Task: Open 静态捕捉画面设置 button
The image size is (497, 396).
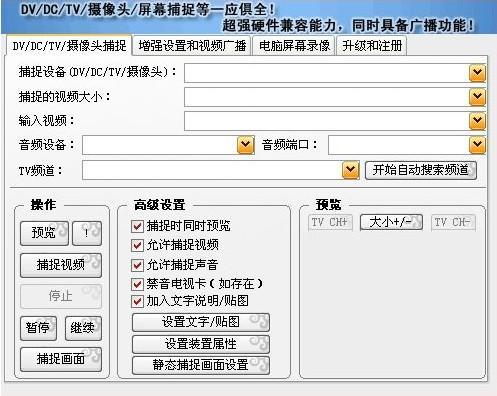Action: (x=201, y=365)
